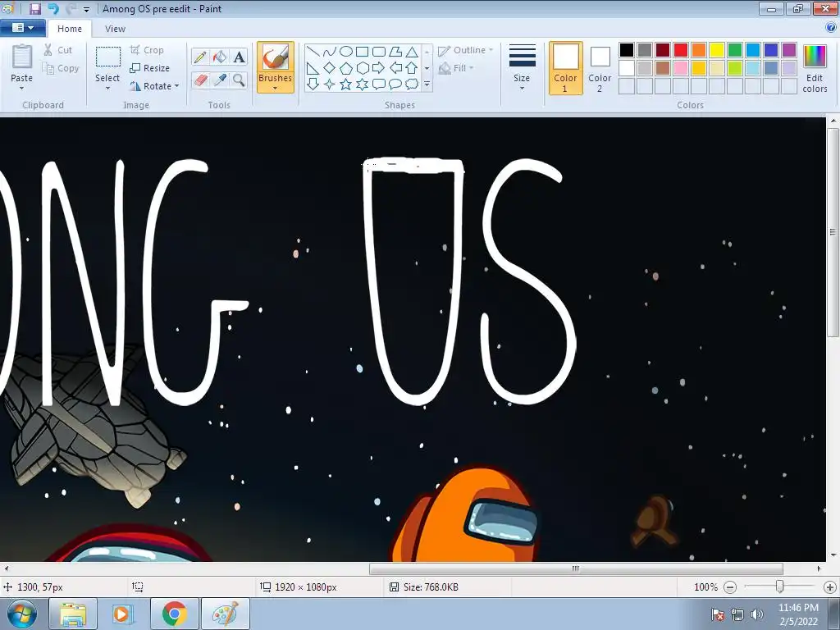The width and height of the screenshot is (840, 630).
Task: Choose the Four-point star shape
Action: pyautogui.click(x=330, y=84)
